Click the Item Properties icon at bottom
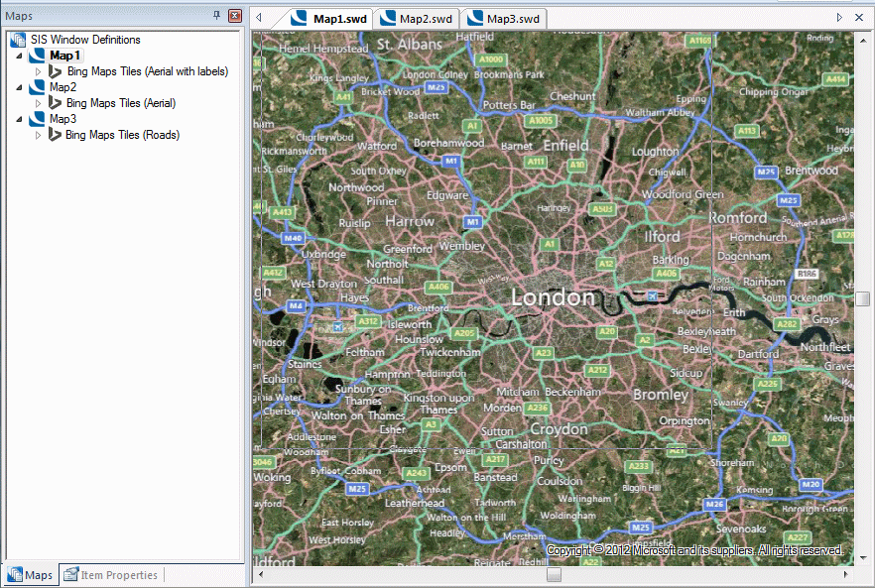The image size is (875, 588). 69,574
